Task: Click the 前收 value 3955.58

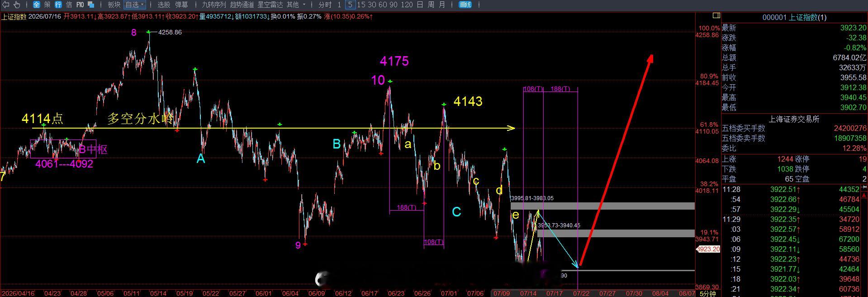Action: 853,78
